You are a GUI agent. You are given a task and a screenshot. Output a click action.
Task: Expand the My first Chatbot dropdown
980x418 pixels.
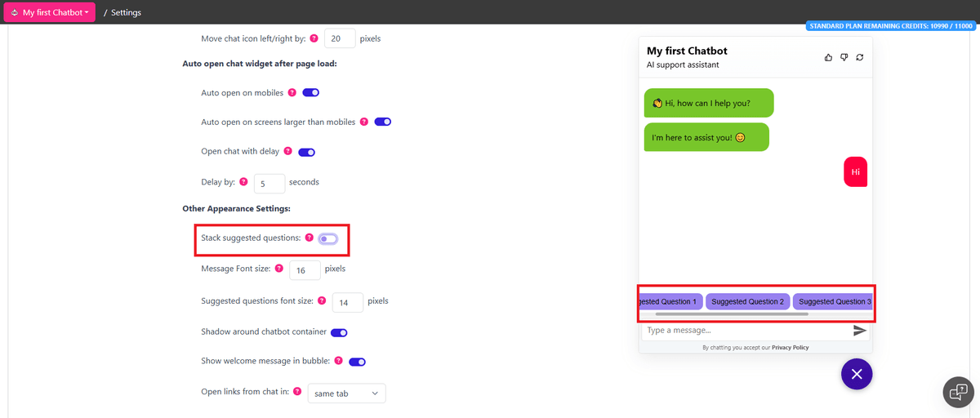pos(50,12)
